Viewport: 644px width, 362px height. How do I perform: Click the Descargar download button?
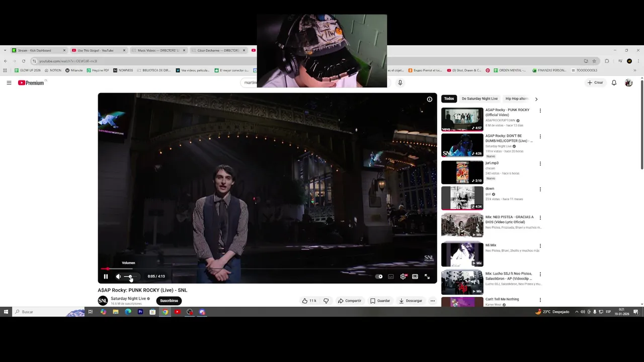point(411,301)
